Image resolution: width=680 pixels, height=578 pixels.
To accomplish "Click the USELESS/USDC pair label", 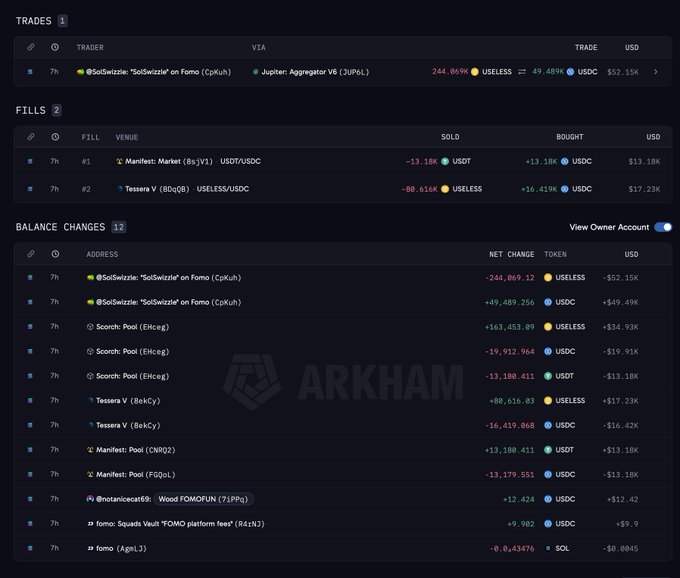I will [x=222, y=189].
